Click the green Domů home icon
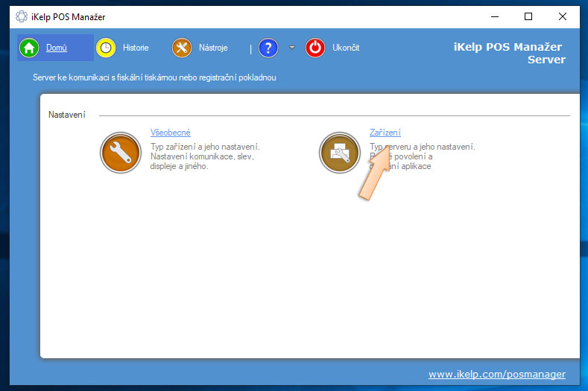This screenshot has height=391, width=588. coord(30,48)
